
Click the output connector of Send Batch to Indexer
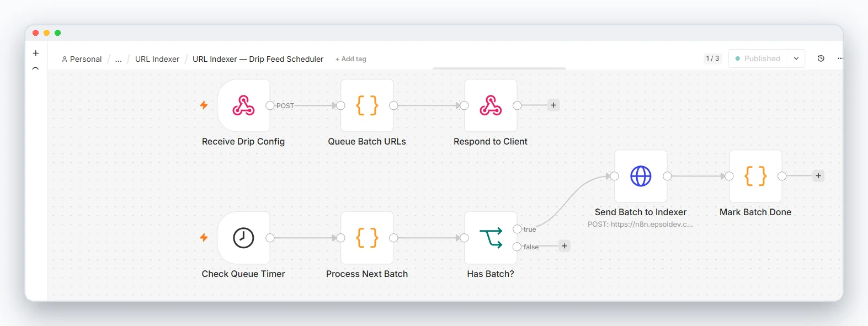[667, 176]
